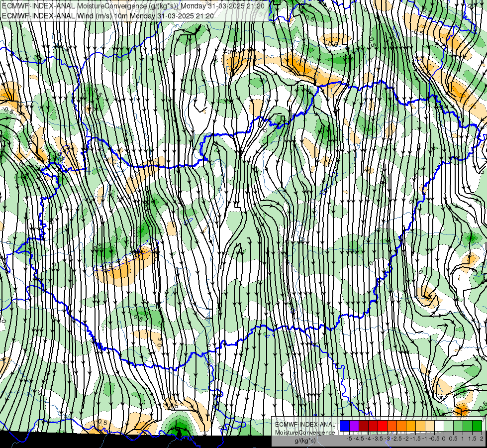Click the MoistureConvergence label in the legend
The image size is (487, 448).
(305, 433)
